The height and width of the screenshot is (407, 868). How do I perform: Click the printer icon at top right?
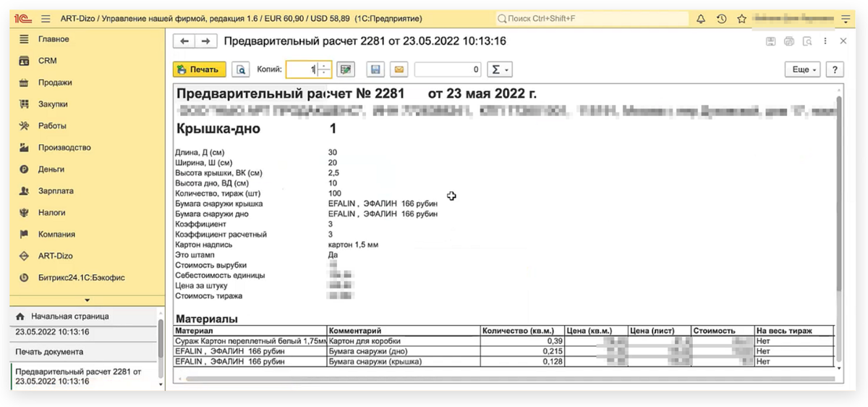click(789, 42)
